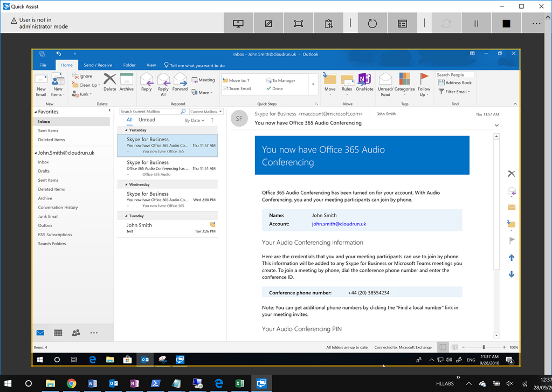The height and width of the screenshot is (392, 552).
Task: Open the Send / Receive ribbon tab
Action: click(98, 65)
